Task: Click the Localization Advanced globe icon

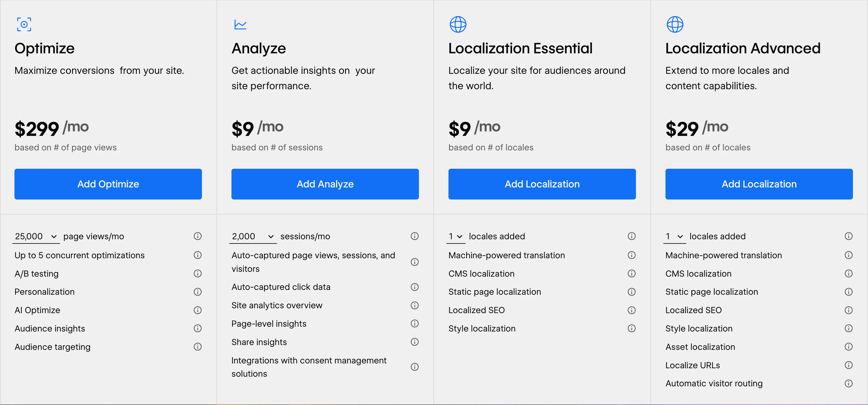Action: pyautogui.click(x=675, y=25)
